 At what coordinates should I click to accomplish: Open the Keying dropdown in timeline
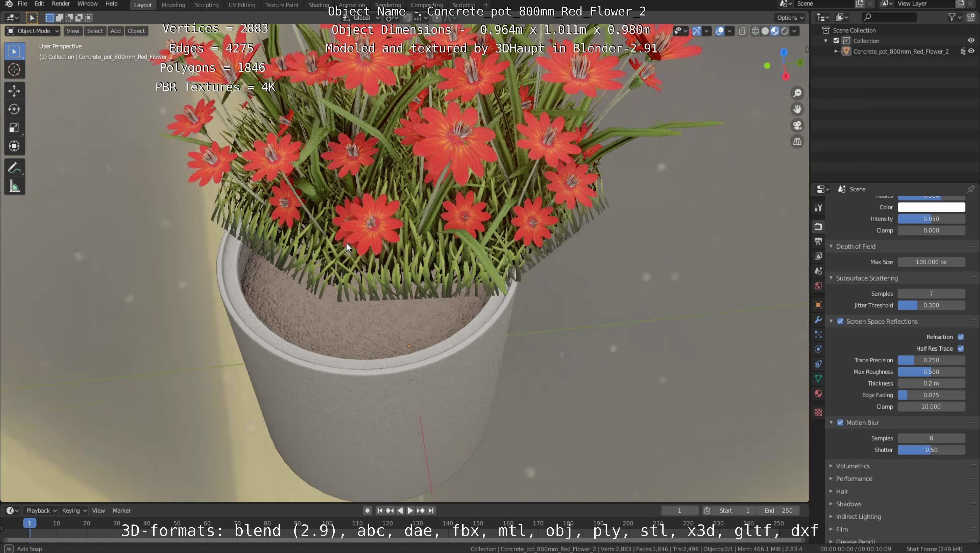(74, 511)
